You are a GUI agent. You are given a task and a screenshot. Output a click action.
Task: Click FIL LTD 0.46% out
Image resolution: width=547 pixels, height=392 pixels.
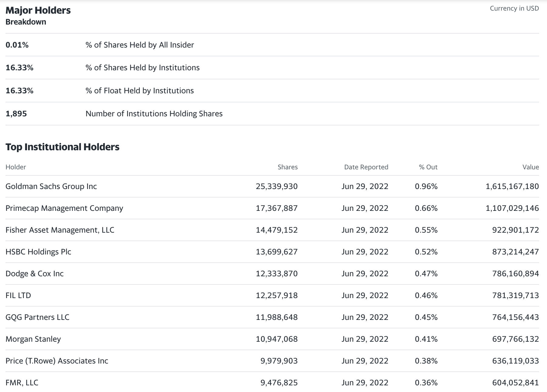click(x=426, y=295)
